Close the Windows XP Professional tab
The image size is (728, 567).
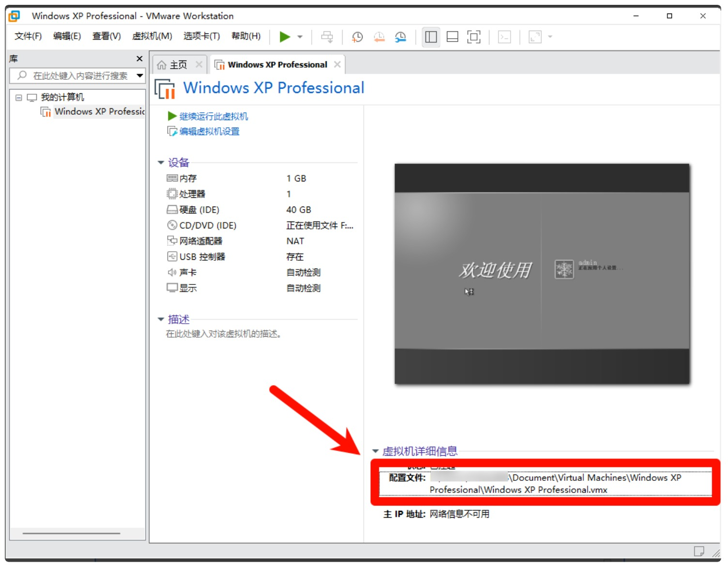(337, 64)
